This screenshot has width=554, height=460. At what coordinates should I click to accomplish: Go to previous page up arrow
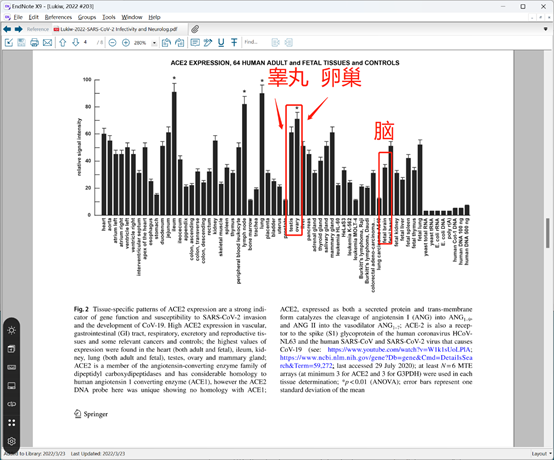click(x=63, y=43)
